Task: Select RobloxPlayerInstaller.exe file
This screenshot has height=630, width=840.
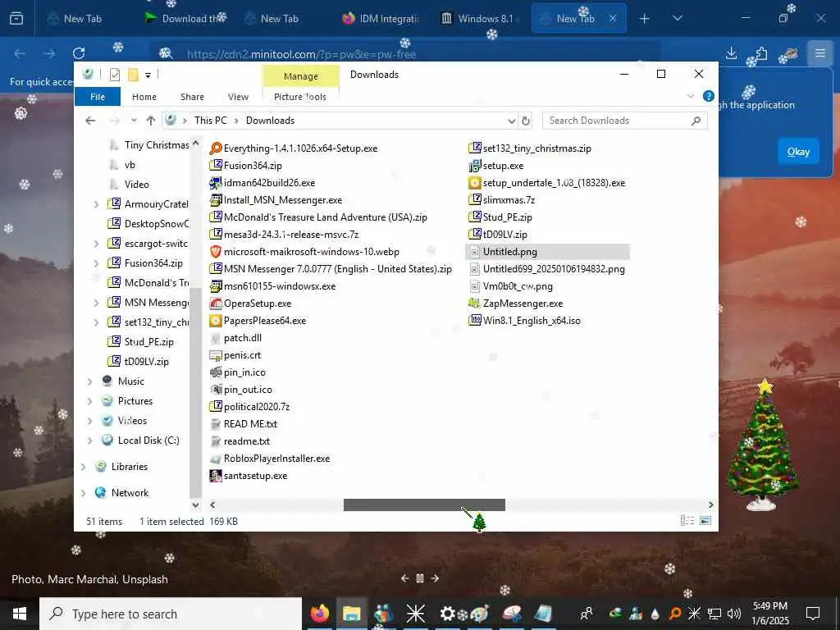Action: (269, 459)
